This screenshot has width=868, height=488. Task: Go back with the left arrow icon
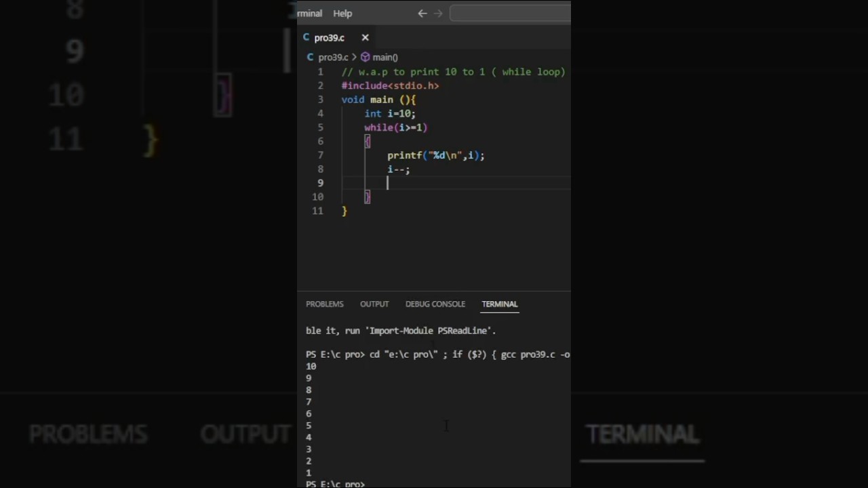[x=422, y=13]
